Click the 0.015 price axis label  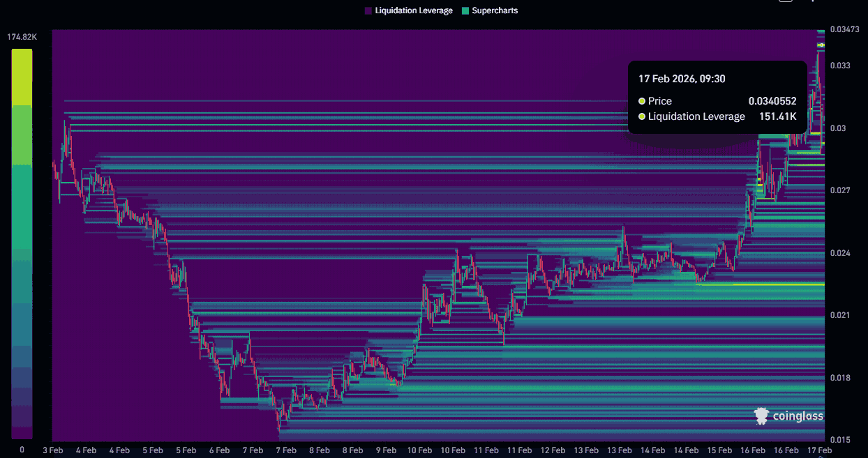click(x=840, y=440)
